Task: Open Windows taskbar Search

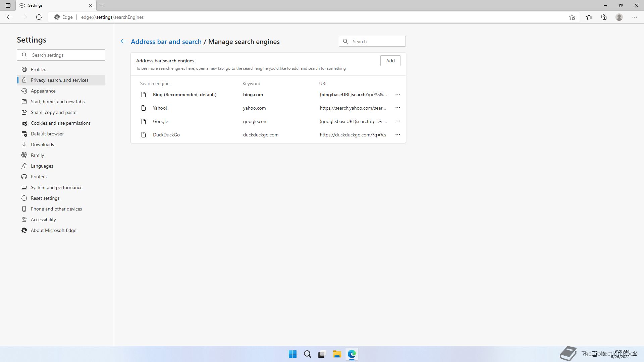Action: (x=307, y=354)
